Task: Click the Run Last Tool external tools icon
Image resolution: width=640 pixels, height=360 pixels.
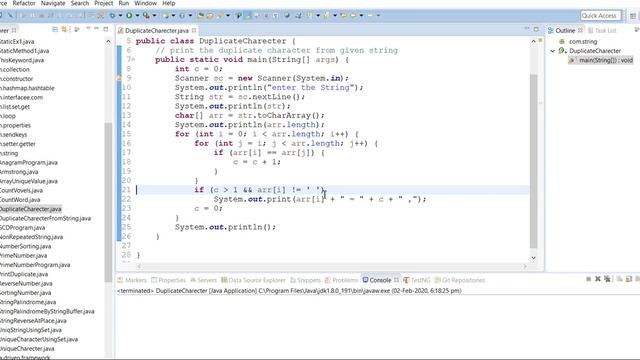Action: coord(146,16)
